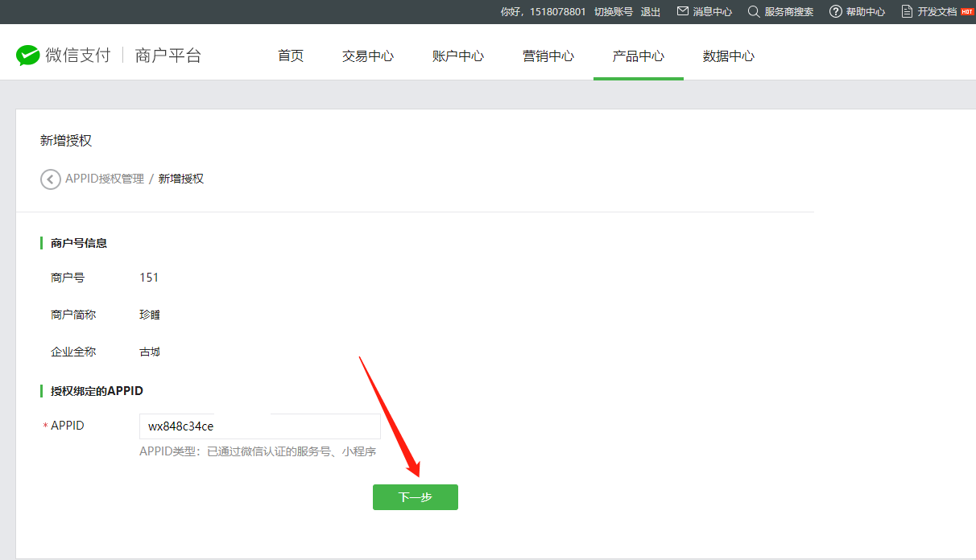Open the 数据中心 tab
The image size is (976, 560).
point(729,56)
